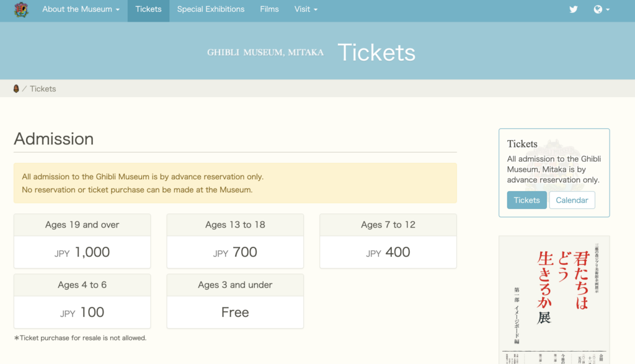The height and width of the screenshot is (364, 635).
Task: Select the advance reservation notice banner
Action: coord(235,183)
